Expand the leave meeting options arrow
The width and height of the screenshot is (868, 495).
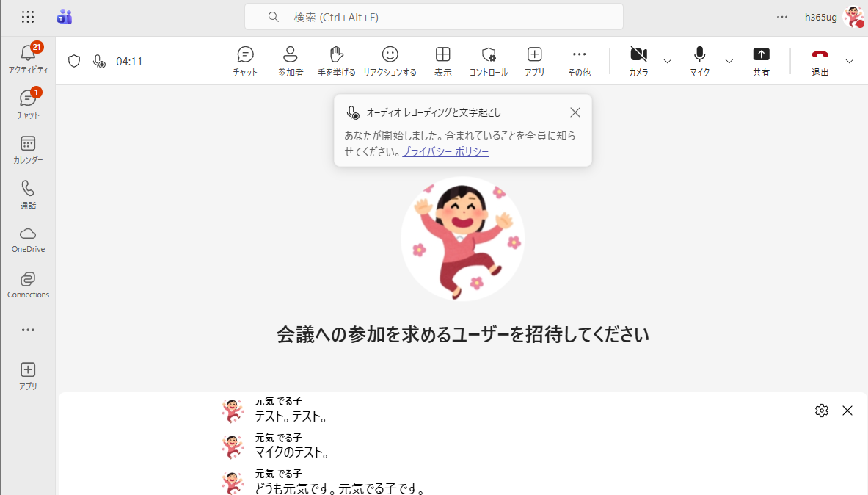[x=850, y=61]
